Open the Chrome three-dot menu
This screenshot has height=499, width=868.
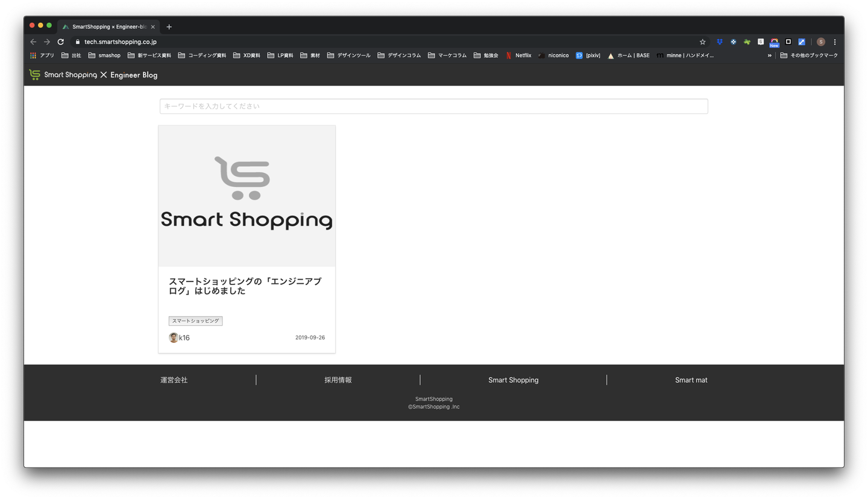(x=835, y=42)
